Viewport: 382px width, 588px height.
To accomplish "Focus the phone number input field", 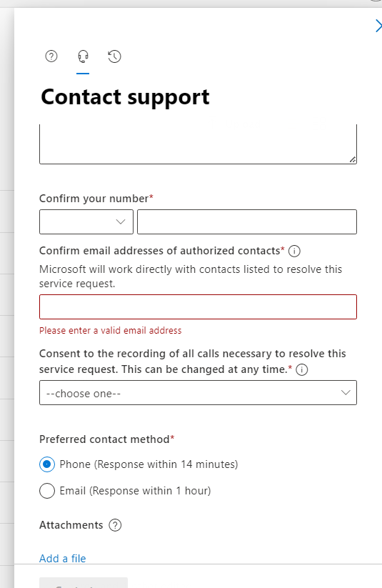I will (x=247, y=221).
